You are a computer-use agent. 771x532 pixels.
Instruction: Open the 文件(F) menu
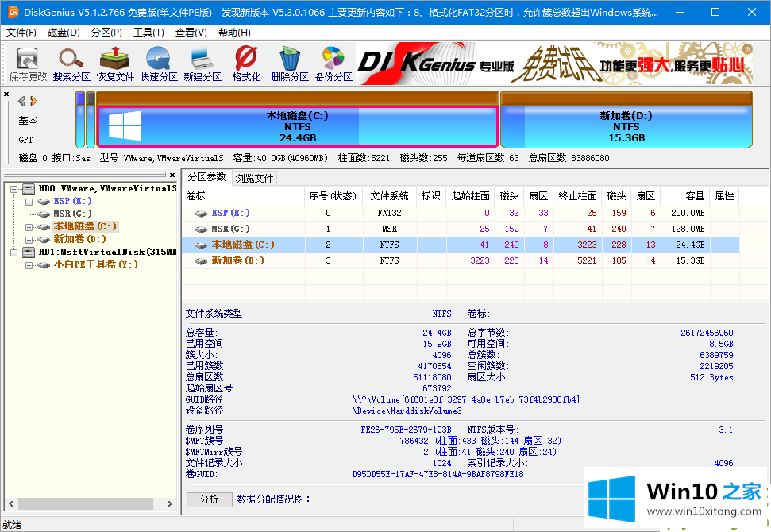(21, 33)
